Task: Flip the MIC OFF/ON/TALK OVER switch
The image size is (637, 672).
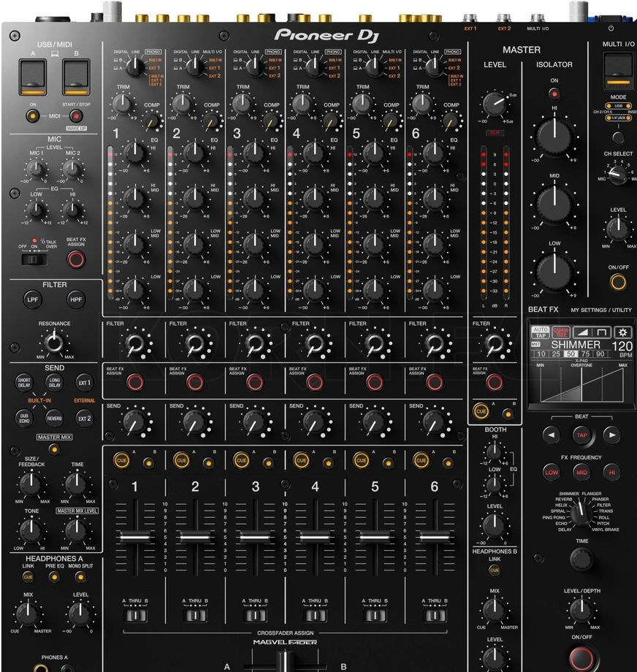Action: point(34,259)
